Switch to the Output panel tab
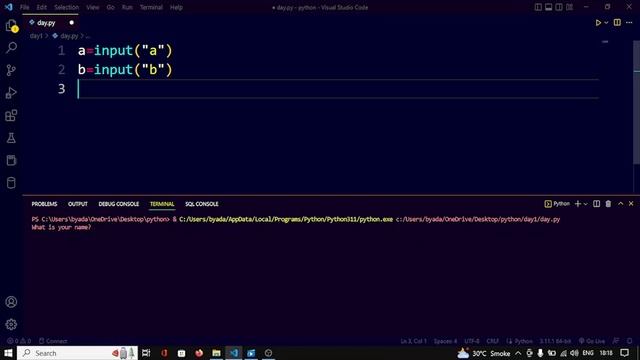The height and width of the screenshot is (360, 640). point(78,204)
